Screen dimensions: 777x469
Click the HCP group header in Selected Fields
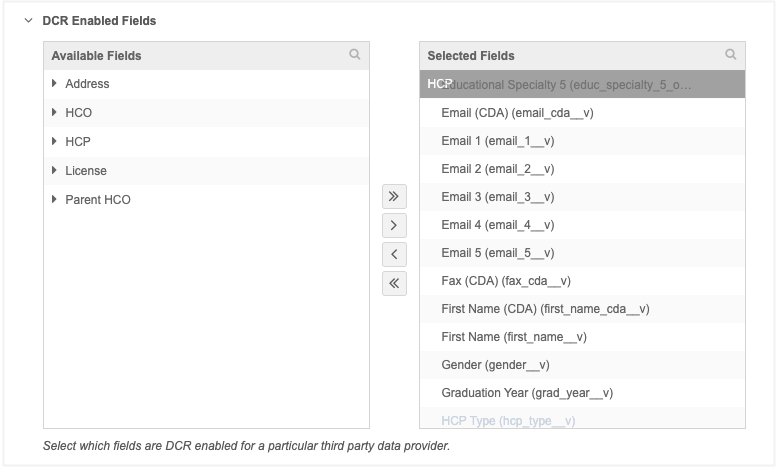pos(439,84)
